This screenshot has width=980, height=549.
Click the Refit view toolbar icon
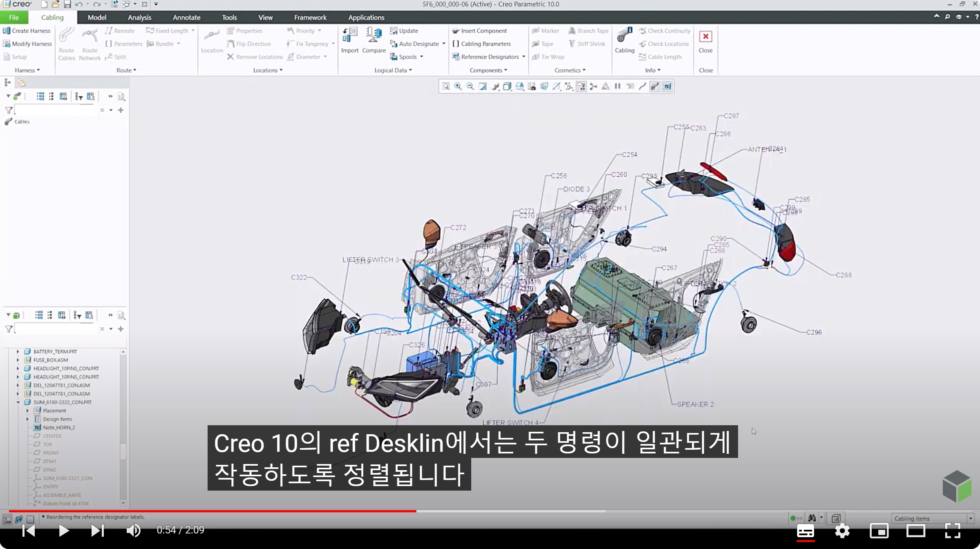click(445, 86)
